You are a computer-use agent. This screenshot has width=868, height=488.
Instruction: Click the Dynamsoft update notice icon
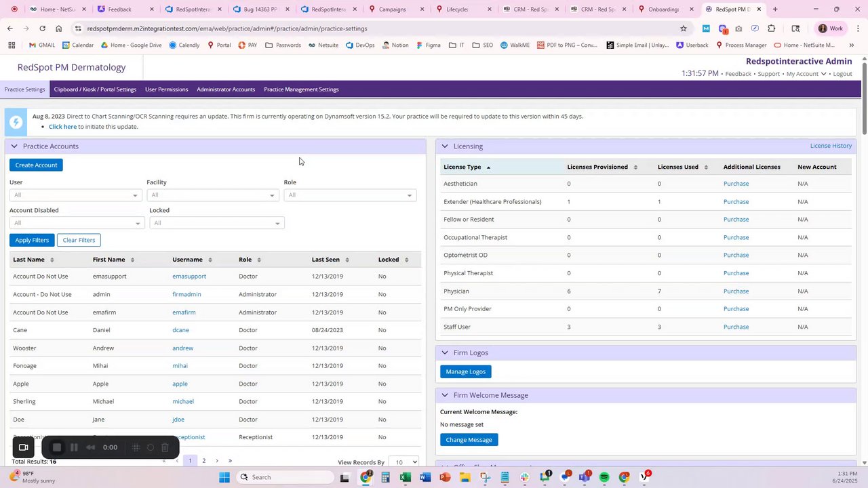16,122
